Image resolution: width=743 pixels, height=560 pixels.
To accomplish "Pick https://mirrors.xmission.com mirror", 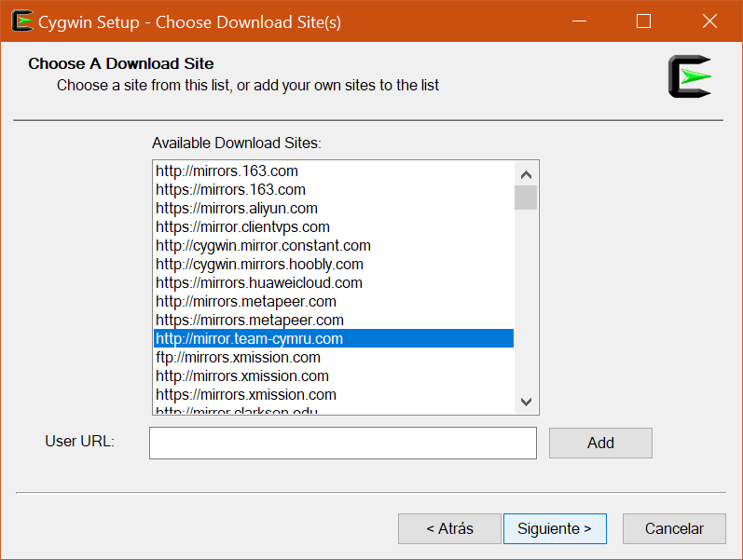I will tap(334, 395).
